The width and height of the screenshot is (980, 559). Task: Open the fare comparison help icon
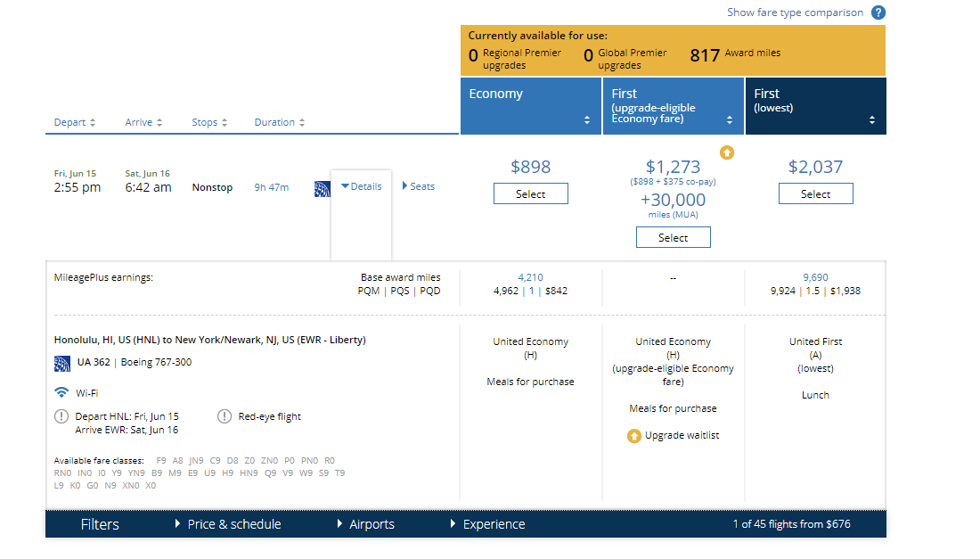tap(878, 12)
